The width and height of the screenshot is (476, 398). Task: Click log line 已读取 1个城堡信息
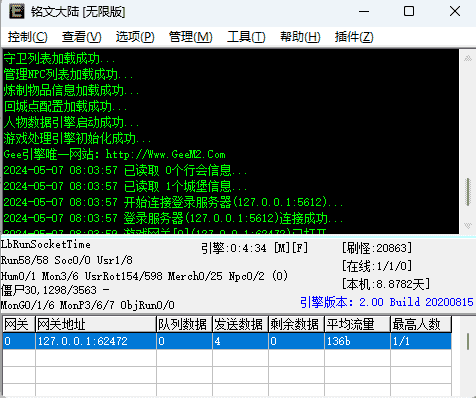pyautogui.click(x=125, y=186)
